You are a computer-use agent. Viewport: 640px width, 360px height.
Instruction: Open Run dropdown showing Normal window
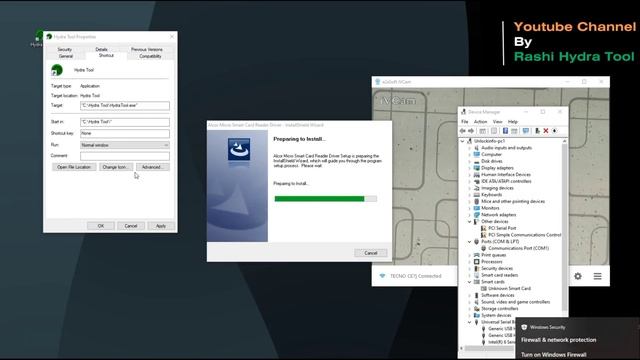(x=125, y=145)
